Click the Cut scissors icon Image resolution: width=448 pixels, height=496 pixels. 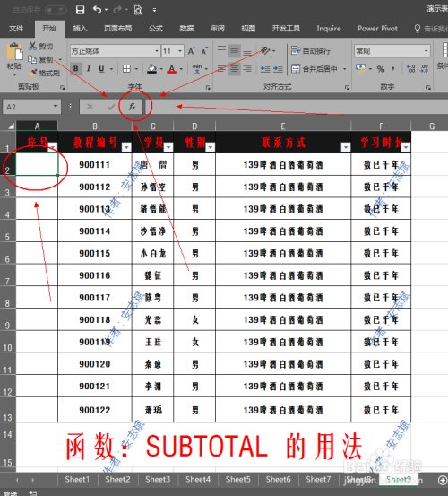point(32,46)
